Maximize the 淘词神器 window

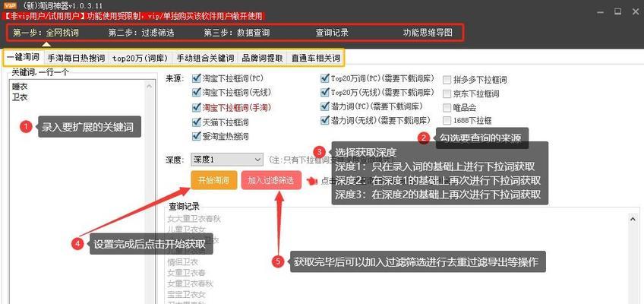click(617, 11)
